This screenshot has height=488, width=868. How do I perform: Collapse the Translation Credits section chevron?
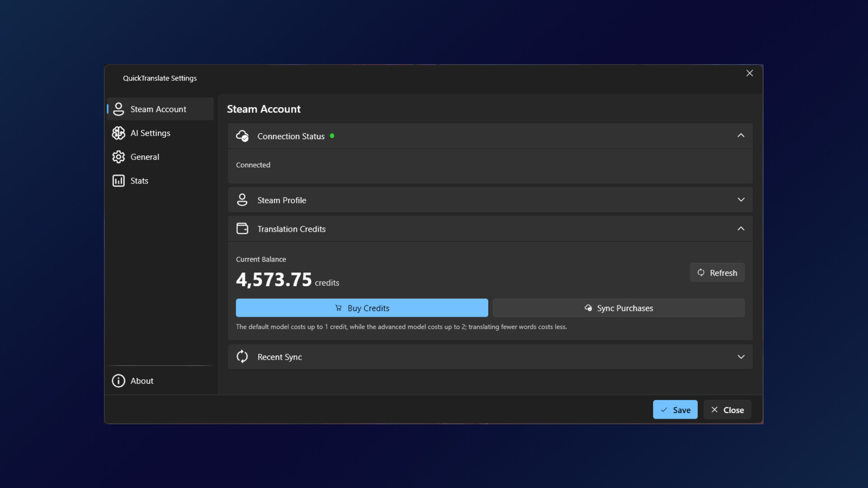click(741, 229)
